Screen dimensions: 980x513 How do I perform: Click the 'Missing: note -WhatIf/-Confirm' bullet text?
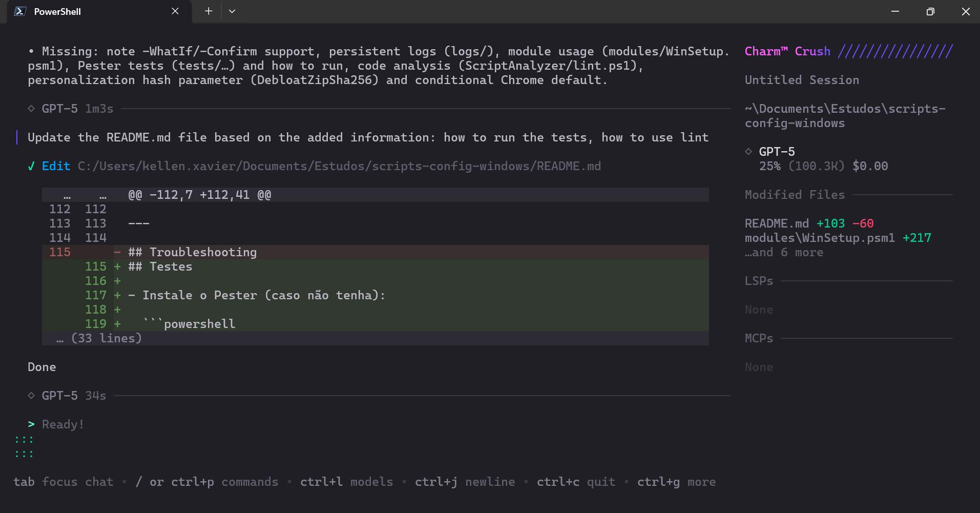point(379,66)
